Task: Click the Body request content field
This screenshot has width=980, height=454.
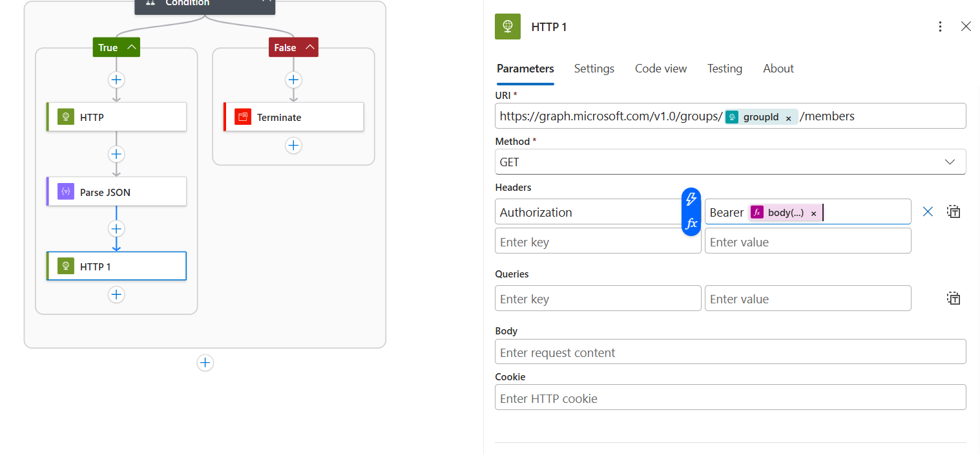Action: [730, 352]
